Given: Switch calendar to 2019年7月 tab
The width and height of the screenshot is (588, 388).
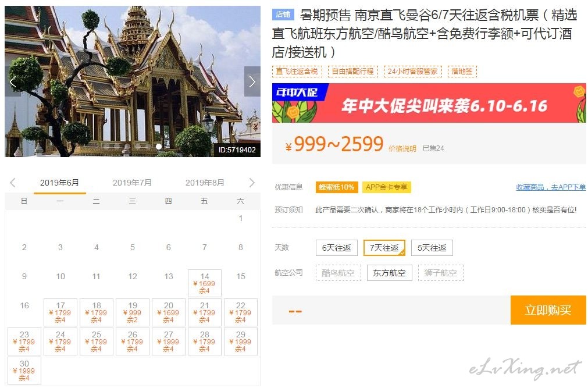Looking at the screenshot, I should (x=132, y=183).
